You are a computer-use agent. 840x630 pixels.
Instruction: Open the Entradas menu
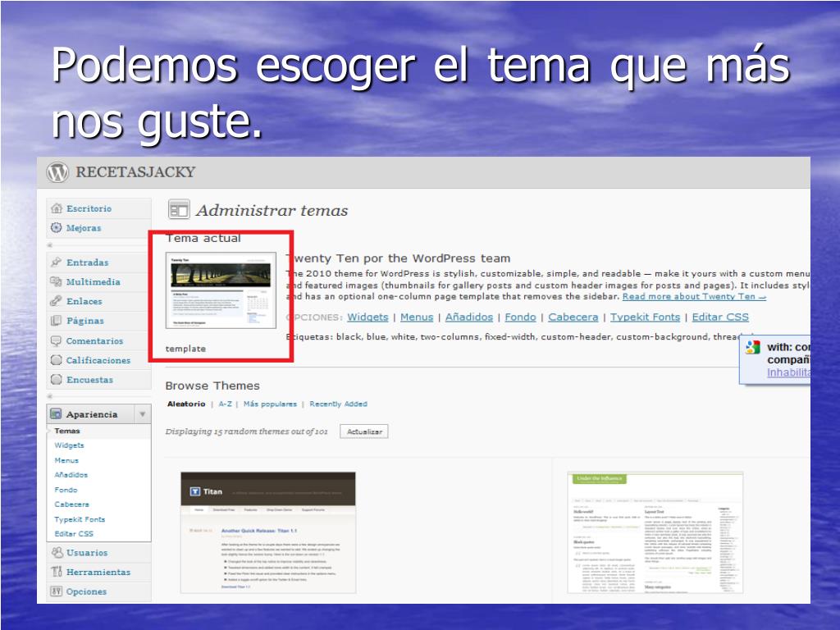[x=87, y=262]
